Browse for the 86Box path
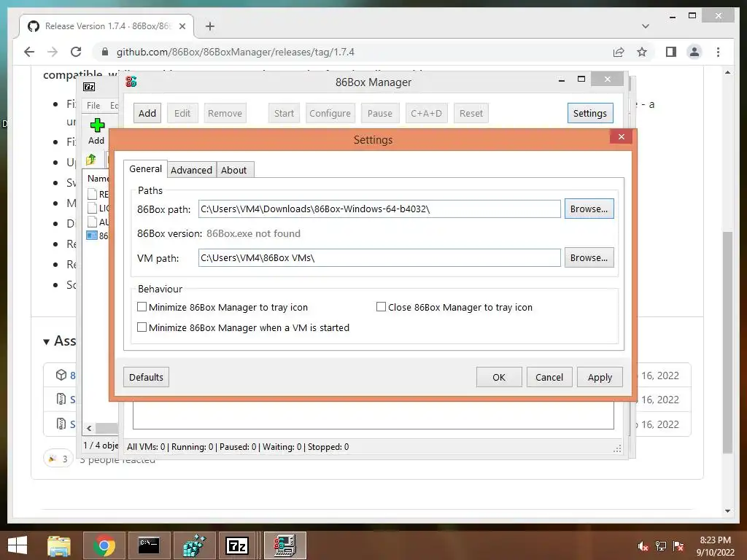Viewport: 747px width, 560px height. pyautogui.click(x=589, y=209)
